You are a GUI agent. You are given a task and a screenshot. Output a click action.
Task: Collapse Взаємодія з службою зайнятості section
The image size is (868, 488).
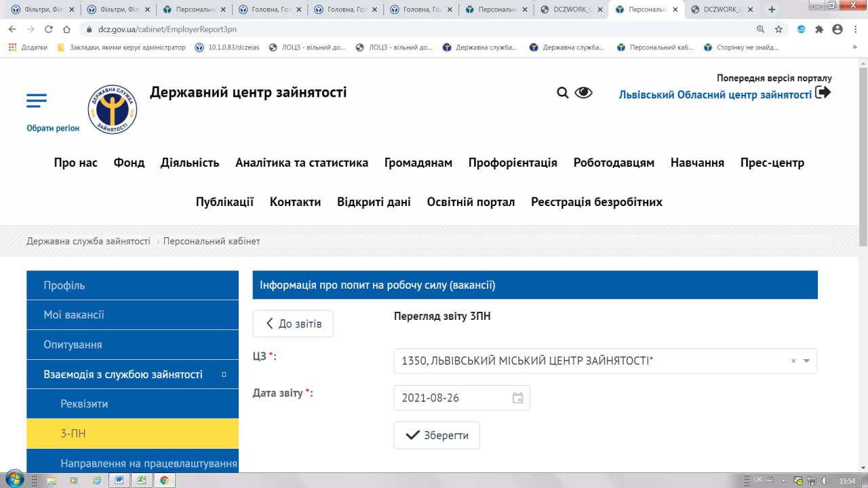point(224,374)
